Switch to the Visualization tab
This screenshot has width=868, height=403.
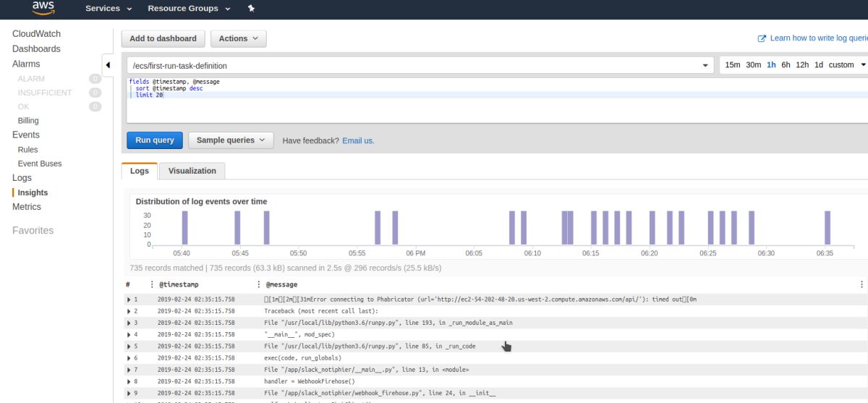pos(192,171)
